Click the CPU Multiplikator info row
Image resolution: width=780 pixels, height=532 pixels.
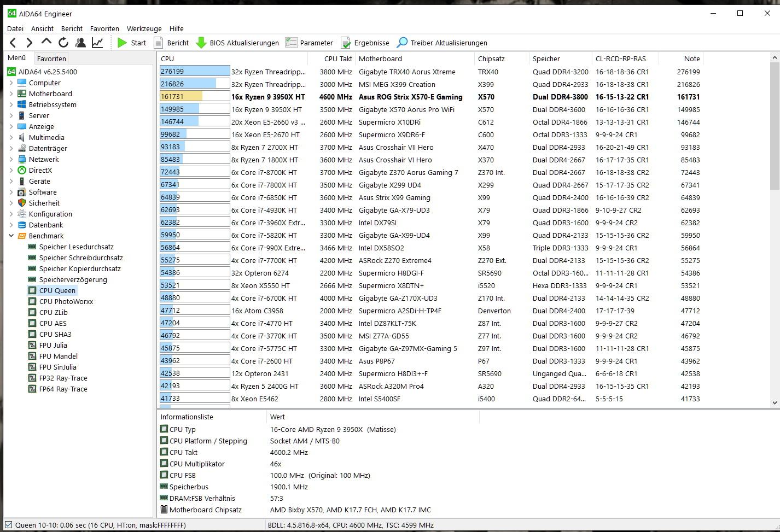click(x=319, y=464)
